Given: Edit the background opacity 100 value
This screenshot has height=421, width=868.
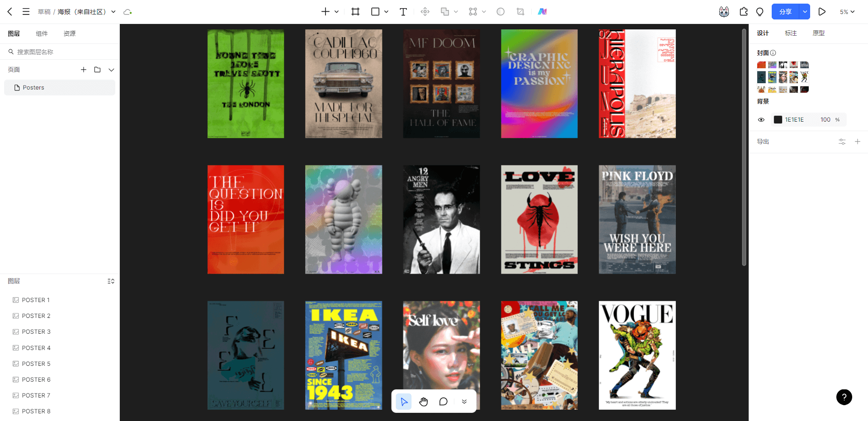Looking at the screenshot, I should click(826, 120).
